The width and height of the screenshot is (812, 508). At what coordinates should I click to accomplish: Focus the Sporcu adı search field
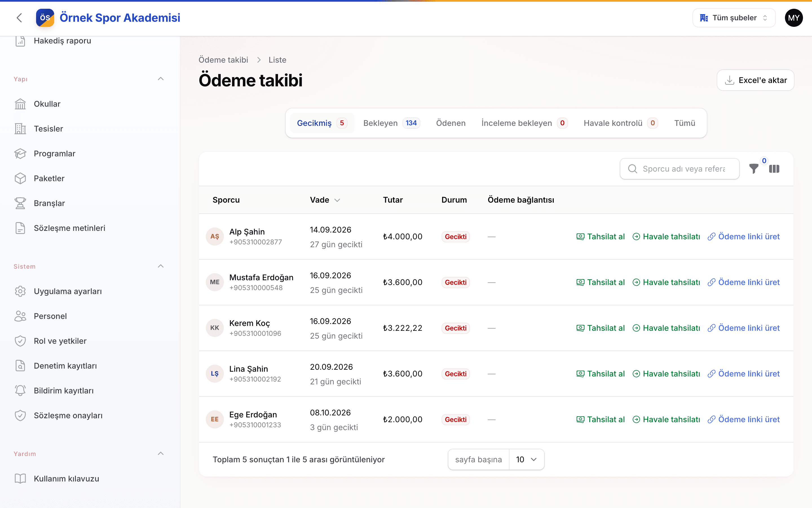(679, 169)
